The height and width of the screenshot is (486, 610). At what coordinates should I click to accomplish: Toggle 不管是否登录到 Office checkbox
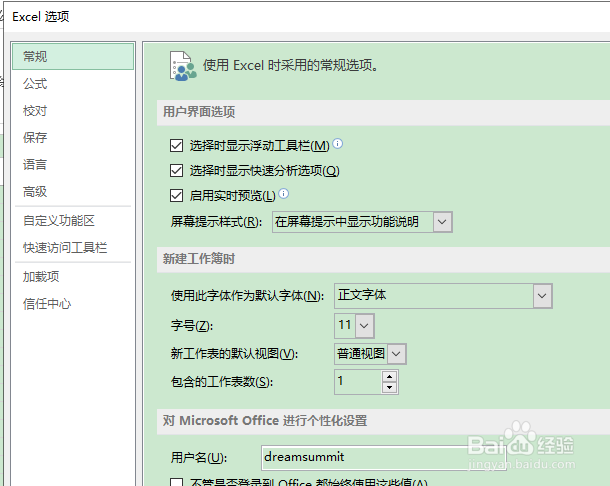coord(177,482)
